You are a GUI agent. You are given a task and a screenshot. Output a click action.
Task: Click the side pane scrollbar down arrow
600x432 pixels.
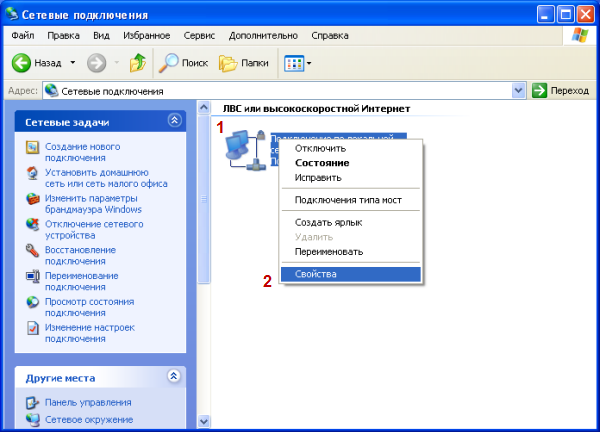(x=204, y=421)
